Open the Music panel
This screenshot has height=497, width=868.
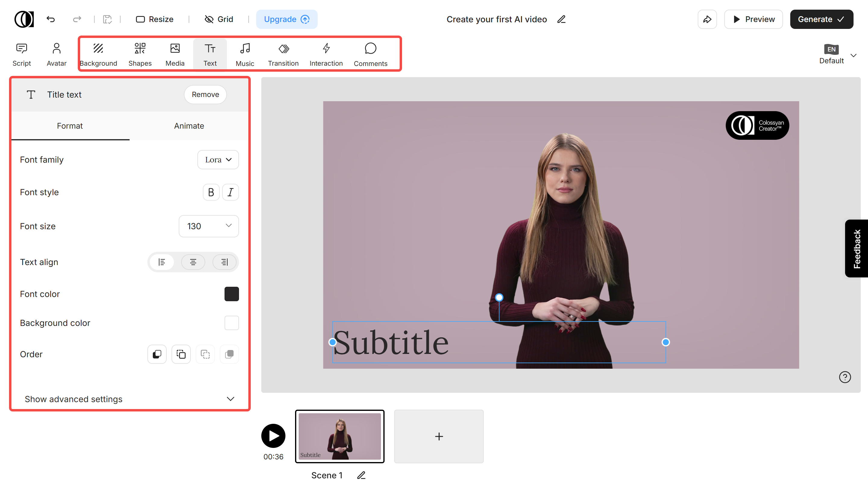coord(244,54)
